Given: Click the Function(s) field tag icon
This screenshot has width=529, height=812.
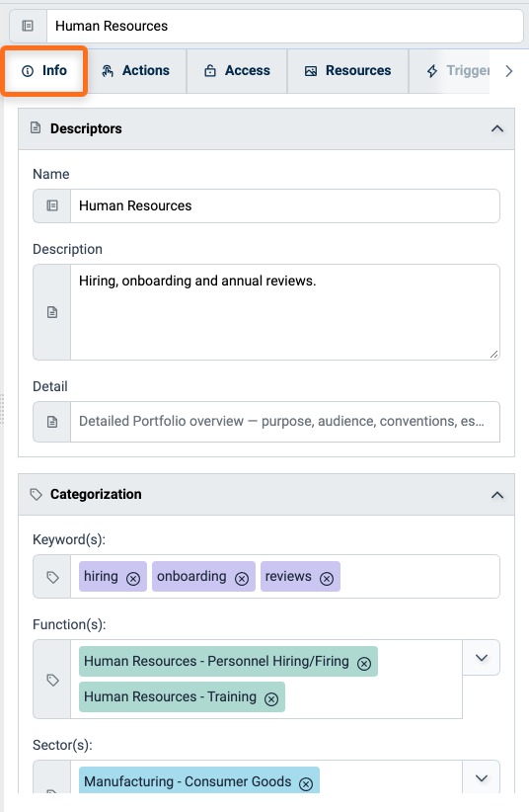Looking at the screenshot, I should (52, 680).
